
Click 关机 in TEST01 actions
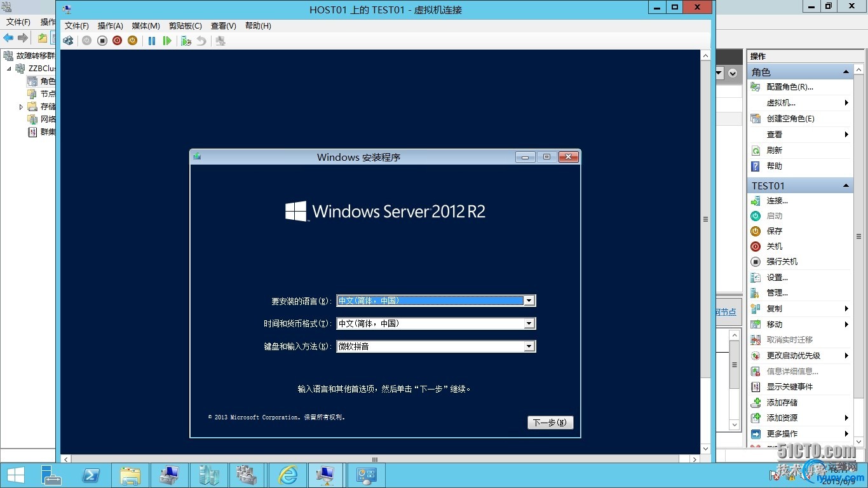775,247
